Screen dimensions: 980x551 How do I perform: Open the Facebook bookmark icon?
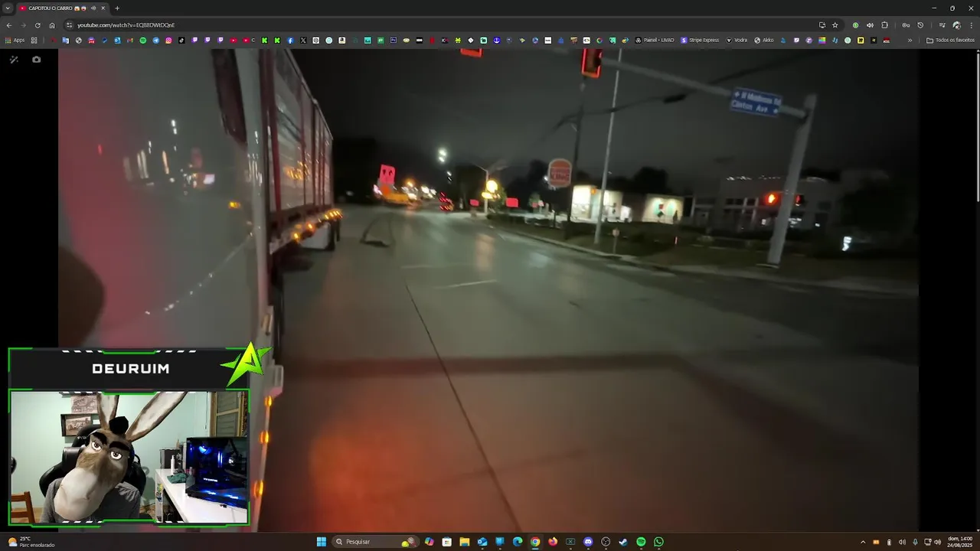pos(290,40)
